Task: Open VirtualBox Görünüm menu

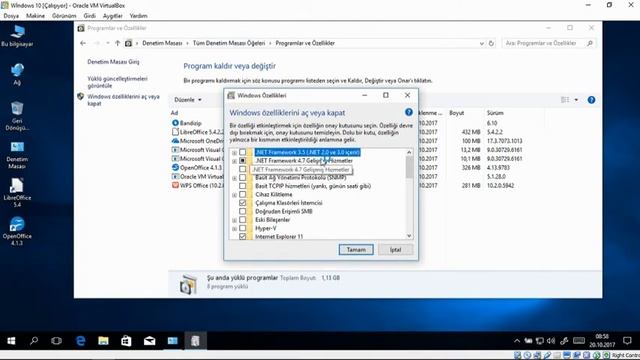Action: (x=64, y=16)
